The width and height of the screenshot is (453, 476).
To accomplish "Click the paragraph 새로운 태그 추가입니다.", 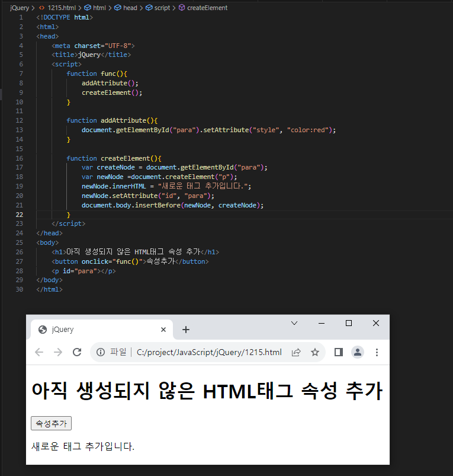I will [x=83, y=446].
